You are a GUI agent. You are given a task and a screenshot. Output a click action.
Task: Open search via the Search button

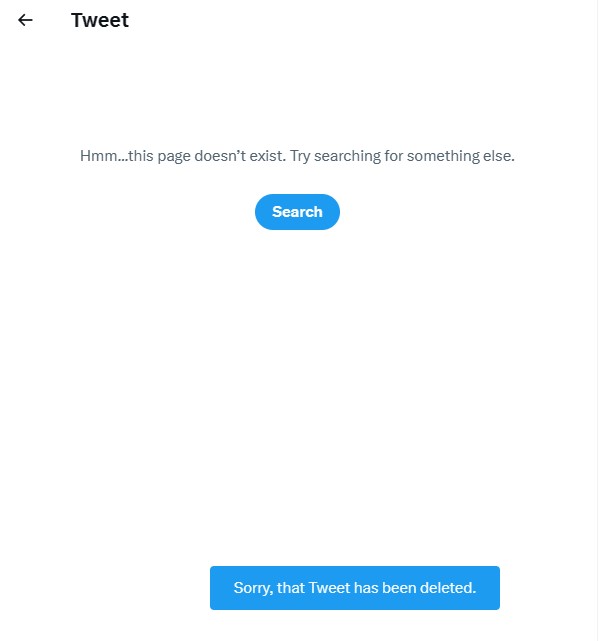[x=297, y=212]
